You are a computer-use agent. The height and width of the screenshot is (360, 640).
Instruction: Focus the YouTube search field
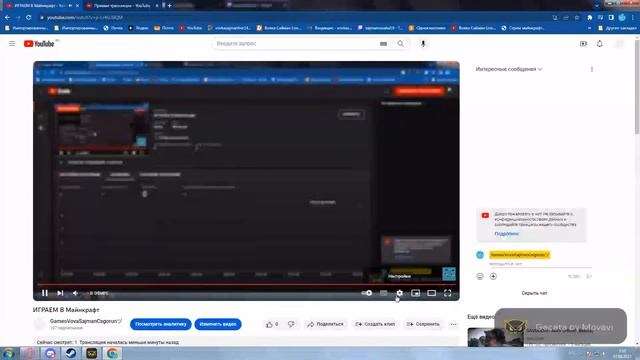[x=296, y=43]
